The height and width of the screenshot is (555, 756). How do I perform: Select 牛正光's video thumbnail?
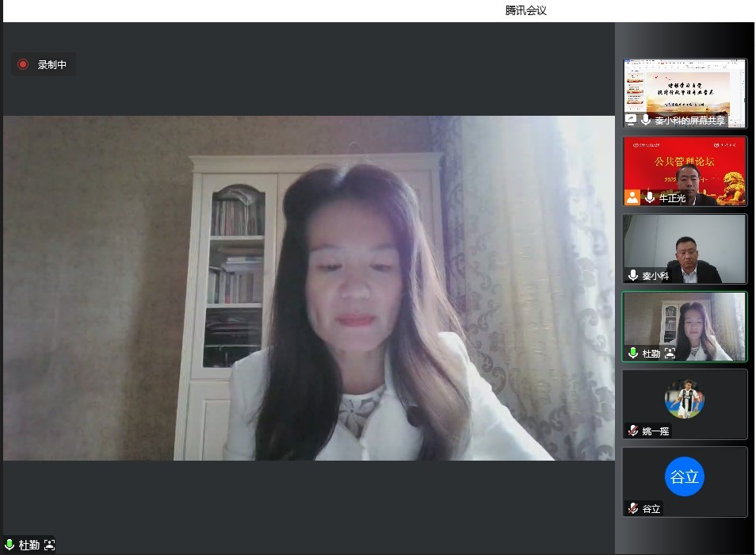[685, 166]
